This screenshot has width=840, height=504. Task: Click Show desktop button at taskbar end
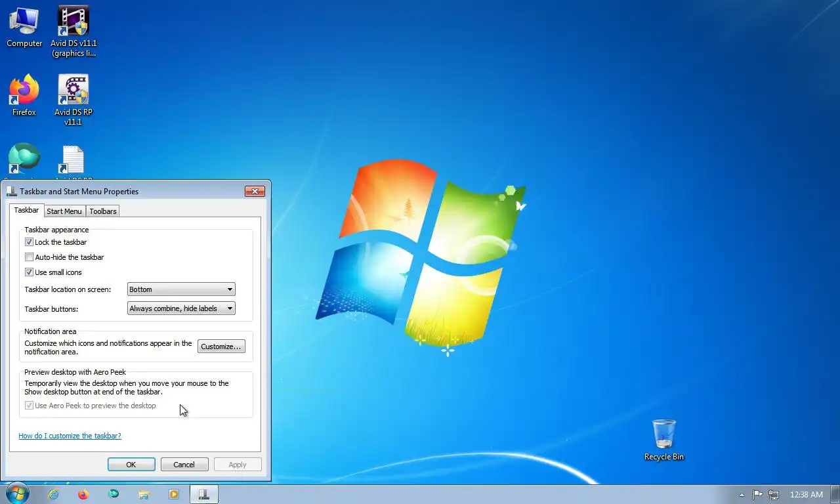pos(835,495)
